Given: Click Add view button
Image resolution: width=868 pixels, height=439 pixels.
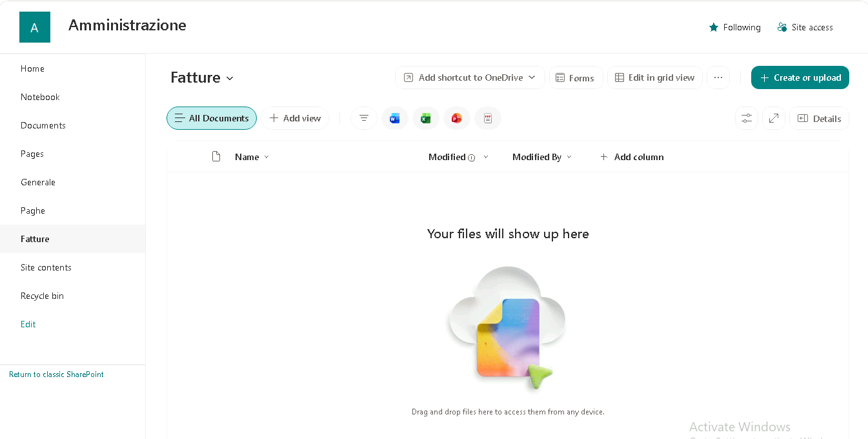Looking at the screenshot, I should pos(295,118).
